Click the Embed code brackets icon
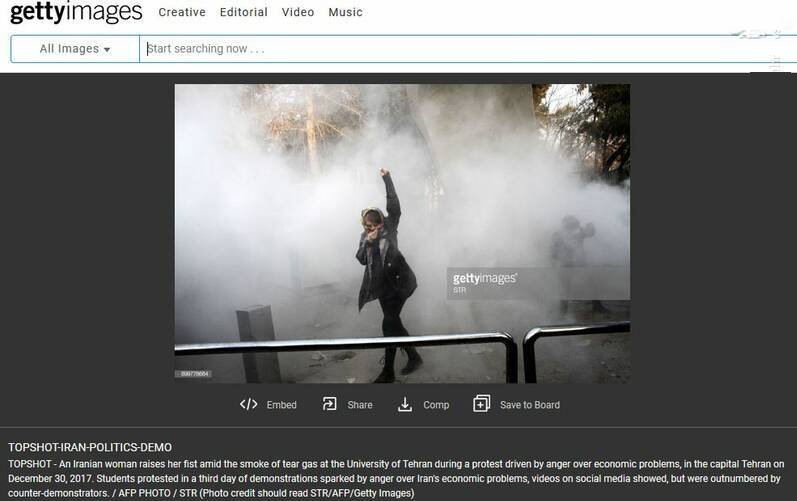 point(249,404)
